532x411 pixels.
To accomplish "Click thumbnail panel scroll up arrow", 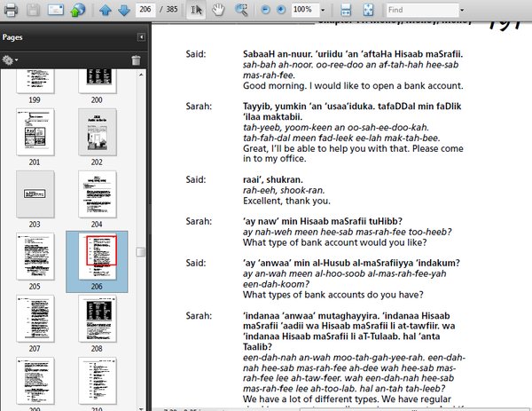I will click(141, 75).
